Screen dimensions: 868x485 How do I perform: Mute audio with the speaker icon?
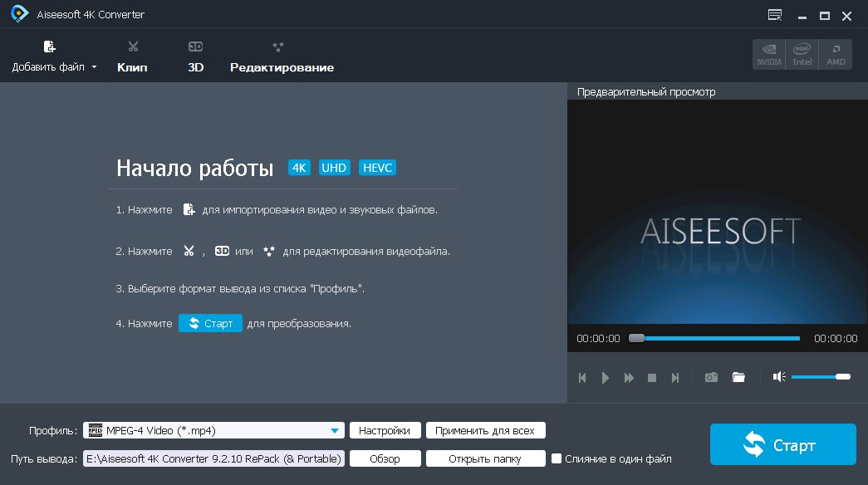[779, 377]
